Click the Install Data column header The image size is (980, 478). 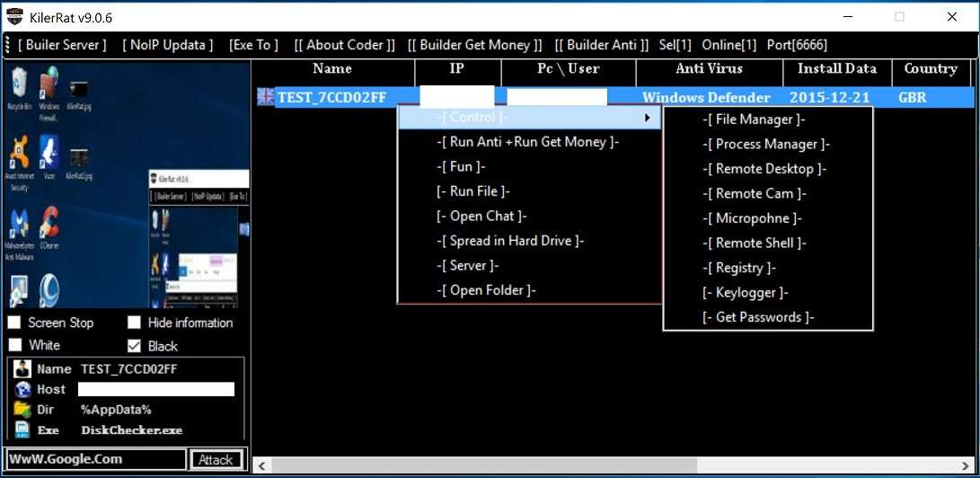pos(837,69)
